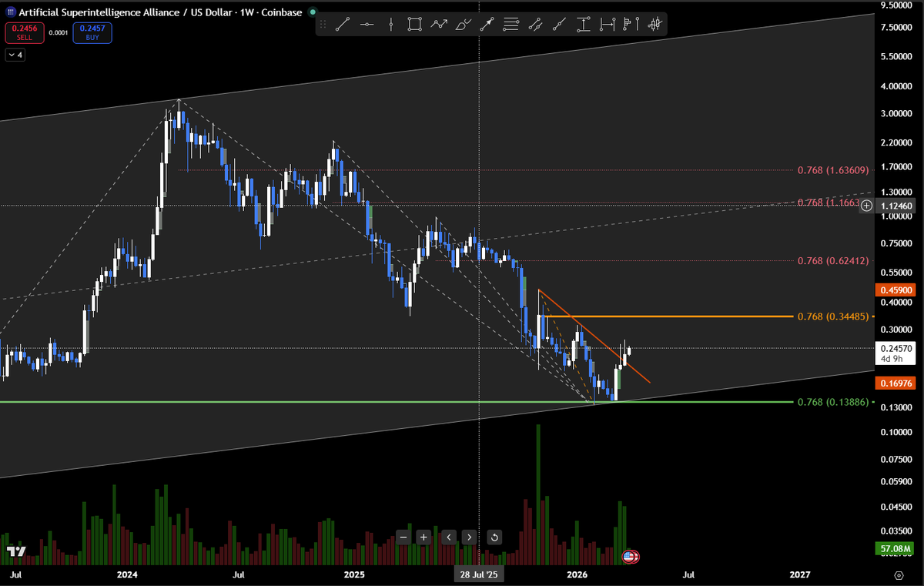Click the 2027 time axis label
Image resolution: width=924 pixels, height=586 pixels.
pos(801,574)
